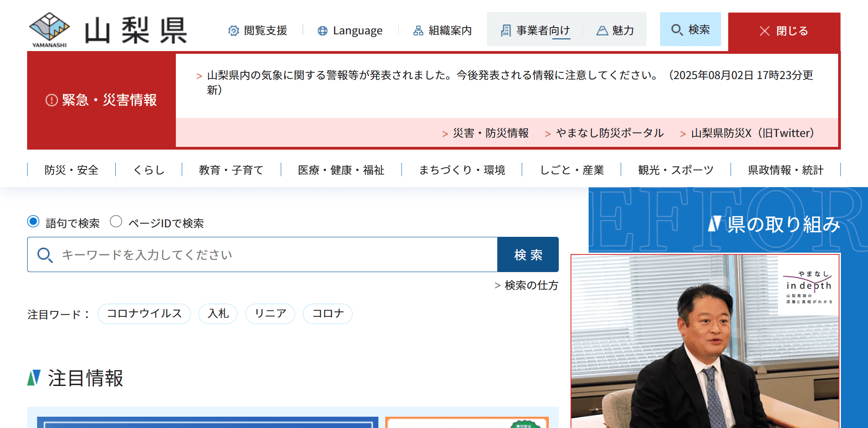Screen dimensions: 868x428
Task: Open 観光・スポーツ menu
Action: point(676,170)
